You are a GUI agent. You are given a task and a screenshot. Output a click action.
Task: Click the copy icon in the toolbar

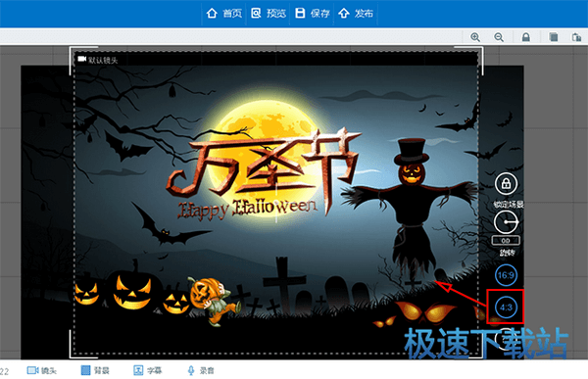[x=553, y=37]
